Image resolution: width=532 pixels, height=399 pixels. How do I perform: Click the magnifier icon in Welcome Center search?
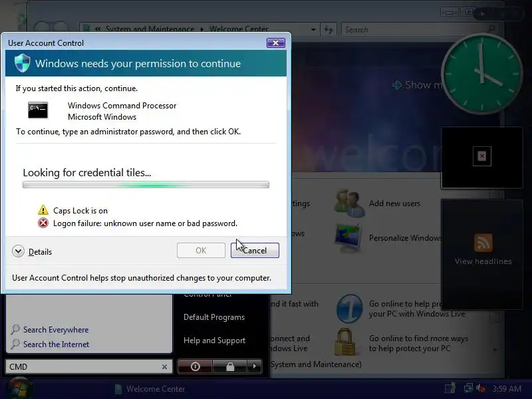[x=491, y=28]
